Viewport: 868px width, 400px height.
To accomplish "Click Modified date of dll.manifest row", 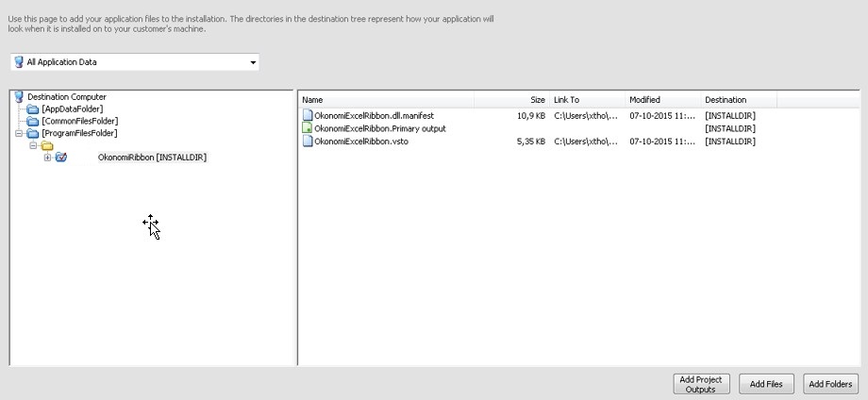I will click(x=662, y=116).
